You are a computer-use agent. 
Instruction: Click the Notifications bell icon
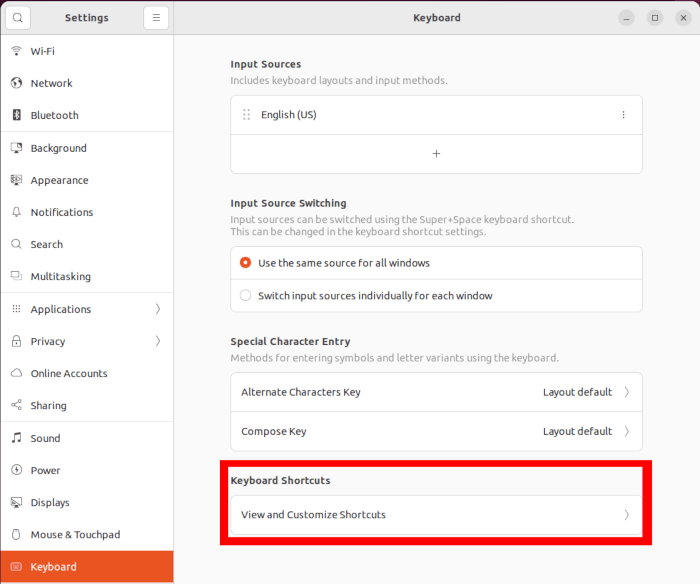pos(16,212)
